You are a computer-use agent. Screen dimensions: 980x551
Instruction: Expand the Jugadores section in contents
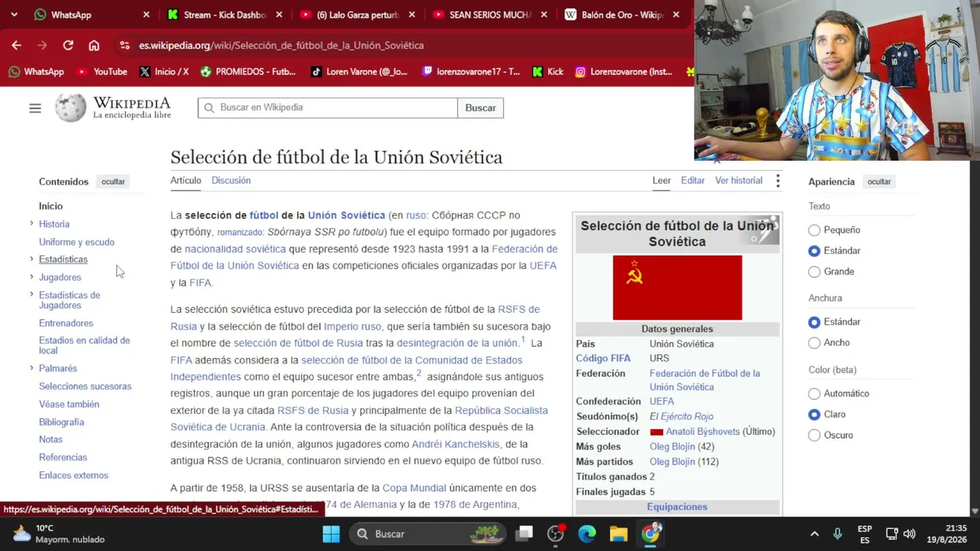coord(31,276)
